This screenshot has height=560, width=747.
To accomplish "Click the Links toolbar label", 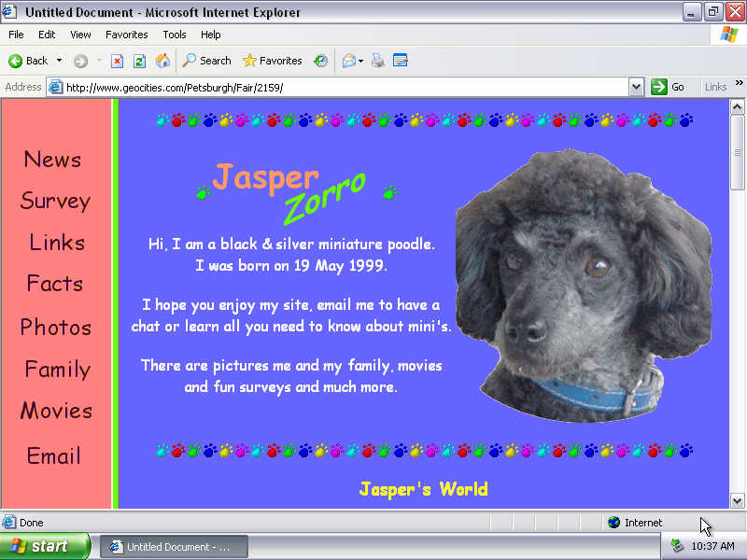I will click(715, 87).
